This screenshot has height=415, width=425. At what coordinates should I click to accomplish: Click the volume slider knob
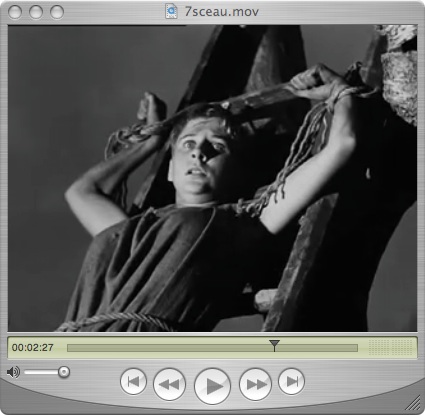pos(64,372)
